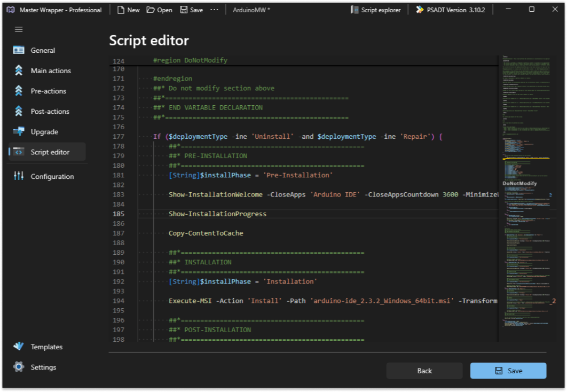
Task: Click the Main actions chevrons icon
Action: [x=19, y=70]
